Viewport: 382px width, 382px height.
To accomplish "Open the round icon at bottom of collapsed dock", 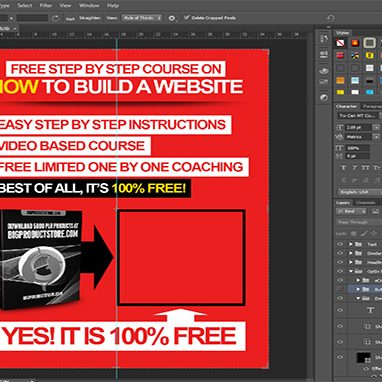I will pos(324,97).
